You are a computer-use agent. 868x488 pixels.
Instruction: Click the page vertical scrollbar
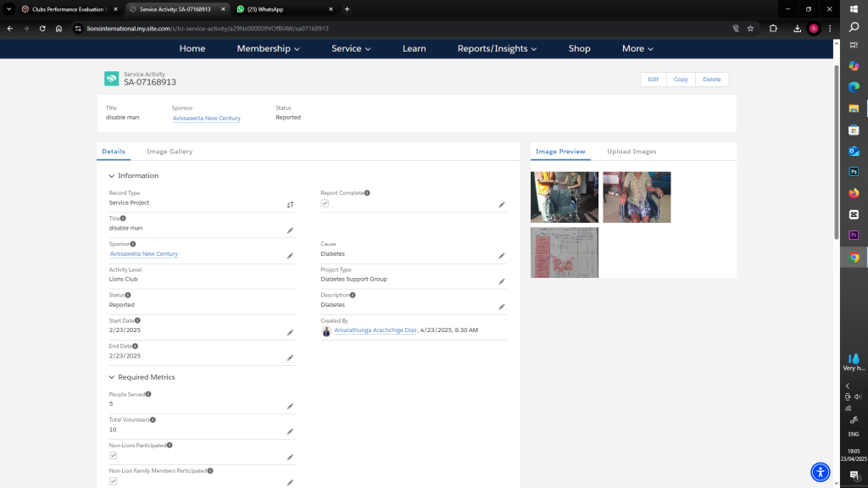836,152
